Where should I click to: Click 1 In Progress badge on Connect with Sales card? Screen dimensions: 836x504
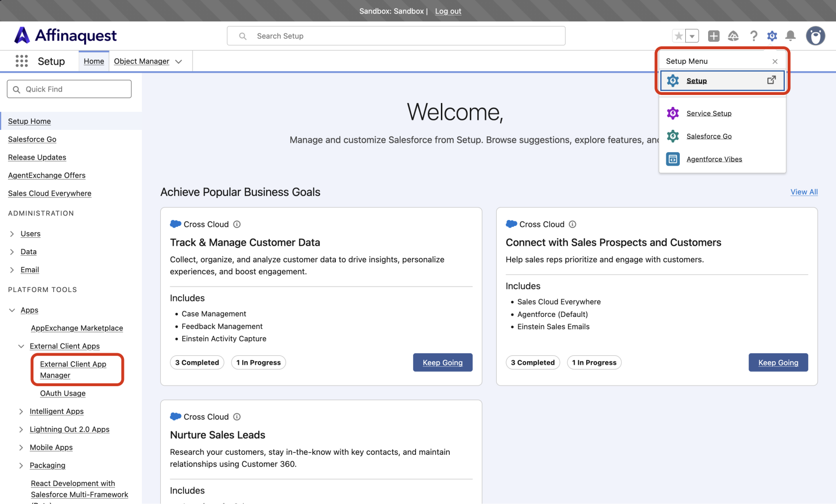coord(594,363)
